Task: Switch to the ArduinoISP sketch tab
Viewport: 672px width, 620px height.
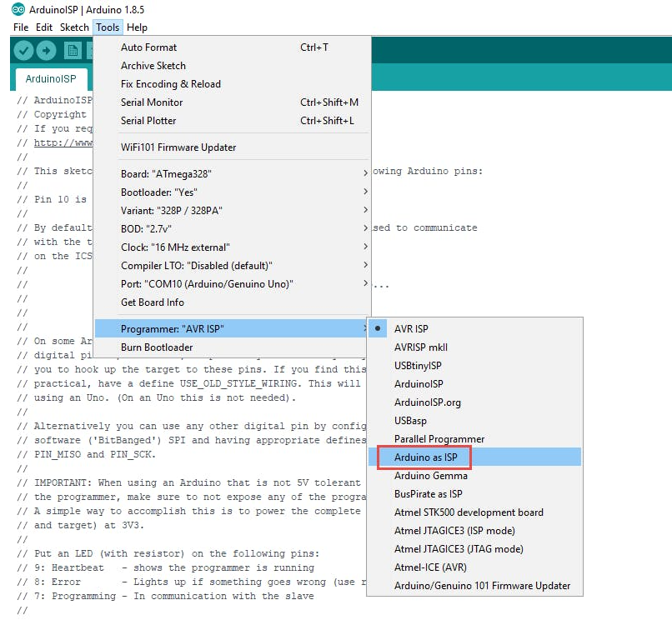Action: 51,79
